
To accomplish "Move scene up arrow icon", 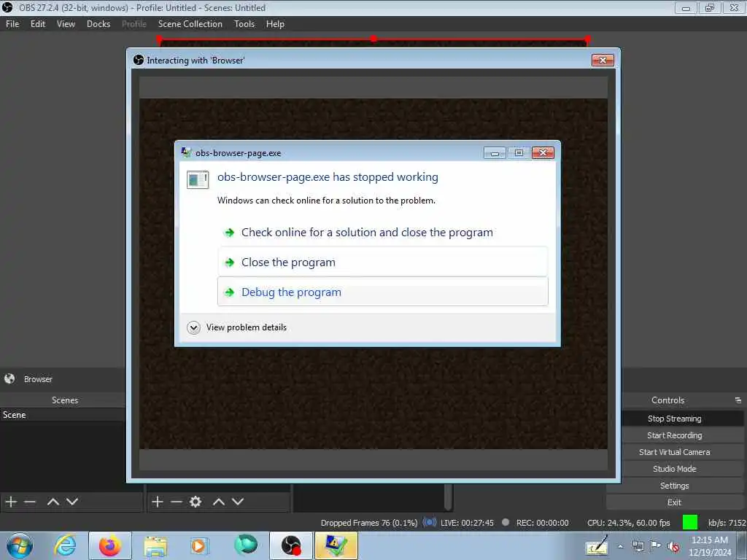I will [53, 502].
